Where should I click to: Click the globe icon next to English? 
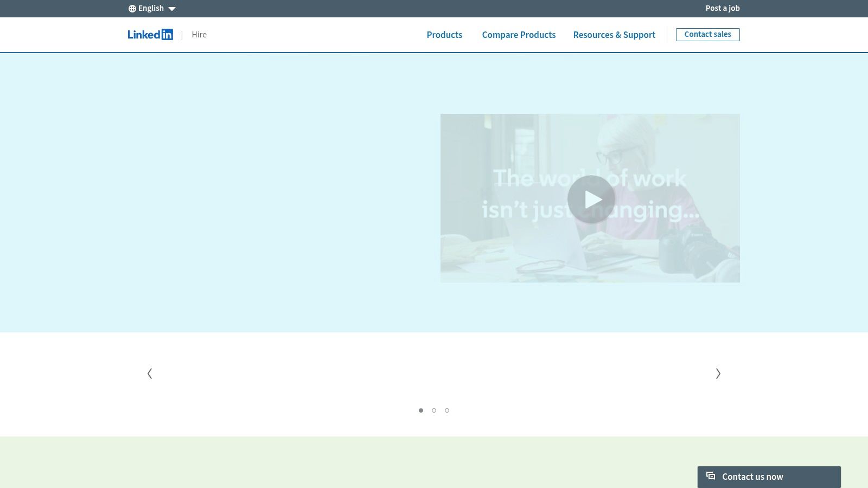(132, 8)
